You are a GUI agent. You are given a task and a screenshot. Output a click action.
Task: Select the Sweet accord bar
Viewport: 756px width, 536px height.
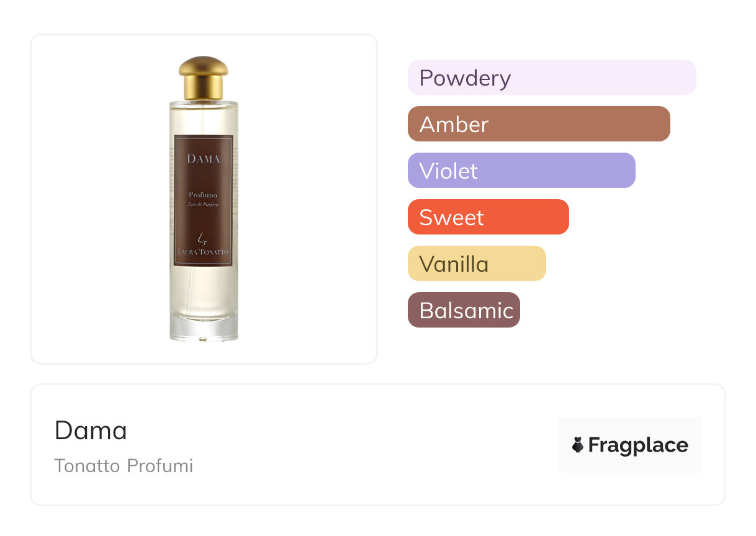pos(488,217)
